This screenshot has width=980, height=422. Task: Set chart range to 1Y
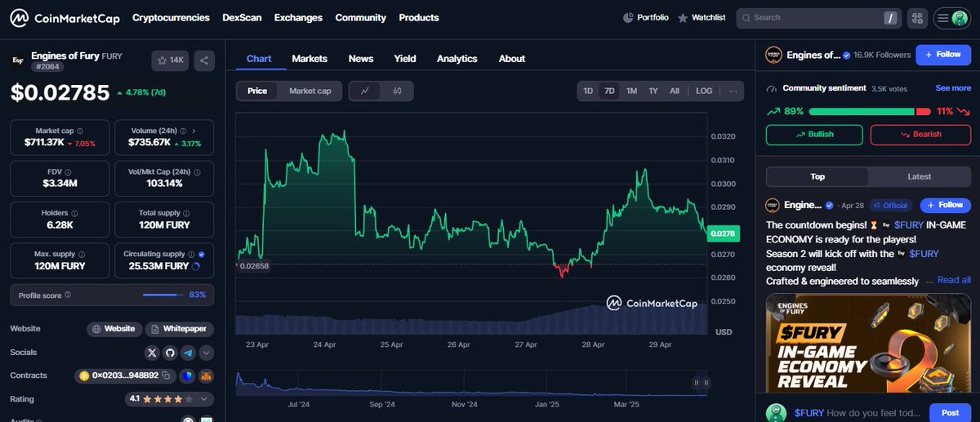tap(653, 91)
